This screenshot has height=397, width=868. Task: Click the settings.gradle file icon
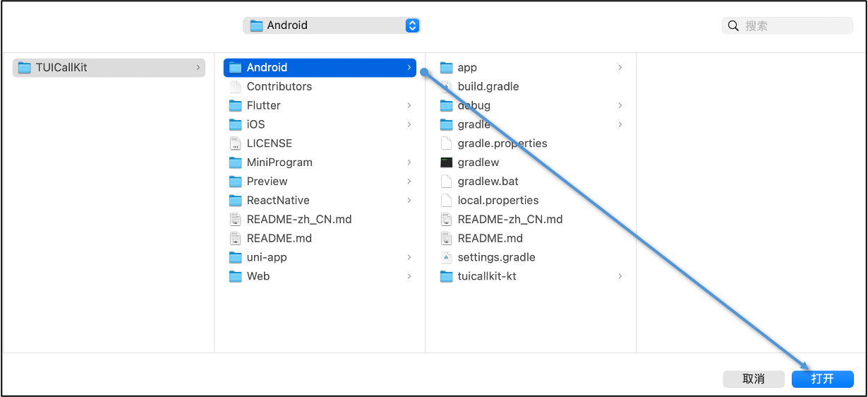pos(446,257)
